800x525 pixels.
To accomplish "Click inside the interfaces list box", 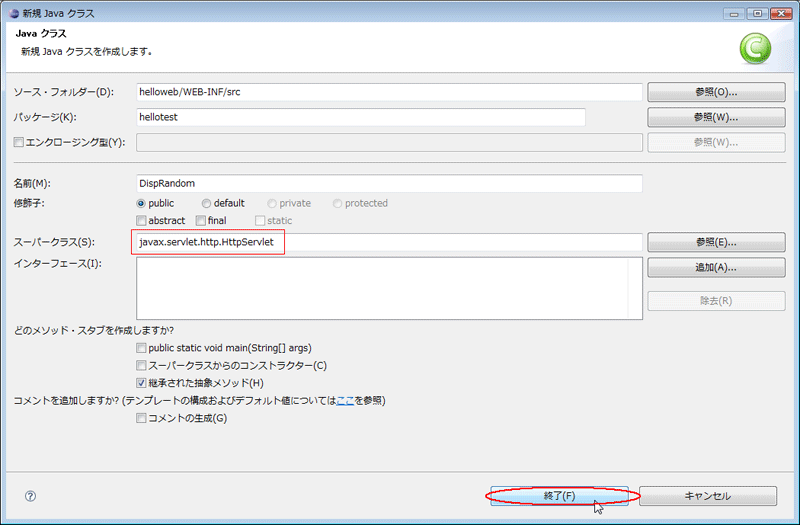I will point(389,288).
